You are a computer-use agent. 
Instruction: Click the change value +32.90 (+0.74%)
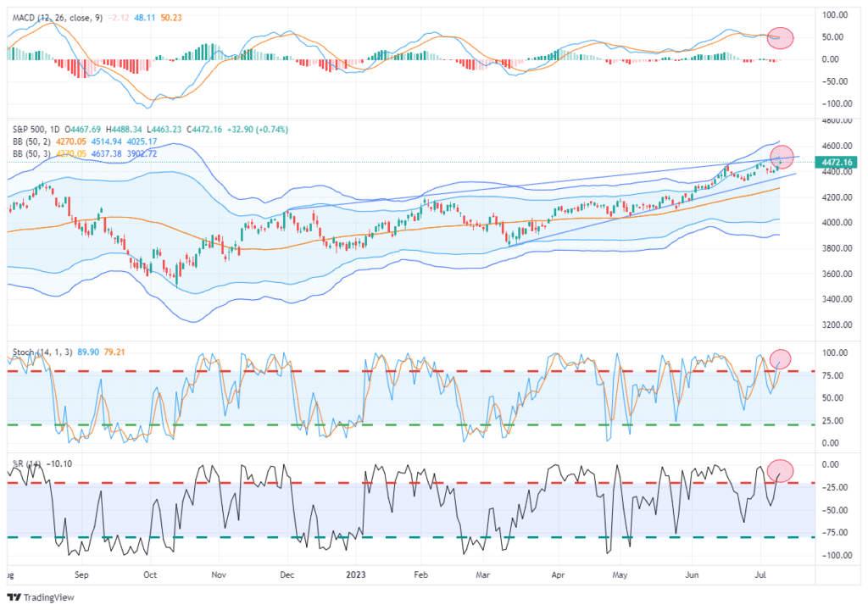[x=257, y=130]
